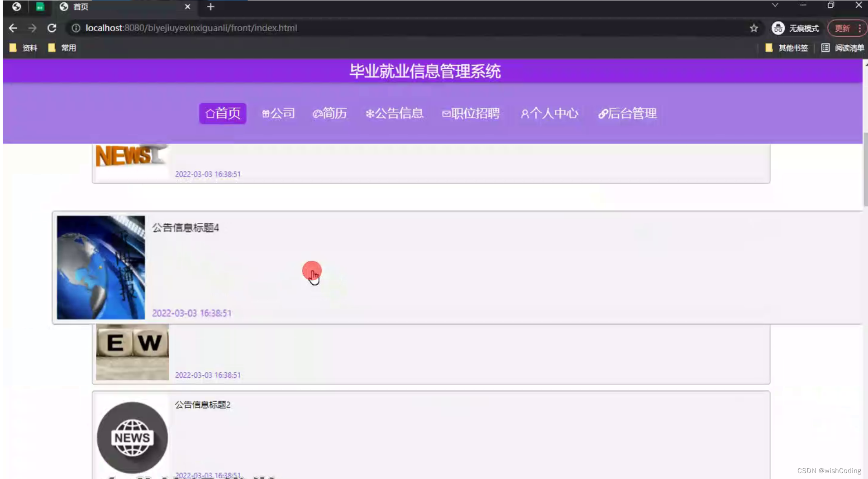This screenshot has width=868, height=479.
Task: Click inside the address bar
Action: 272,28
